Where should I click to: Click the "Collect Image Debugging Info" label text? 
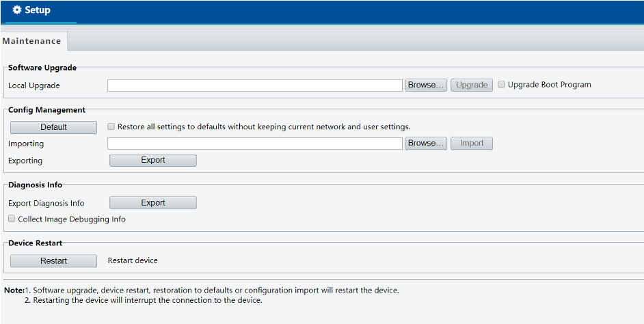click(x=72, y=219)
